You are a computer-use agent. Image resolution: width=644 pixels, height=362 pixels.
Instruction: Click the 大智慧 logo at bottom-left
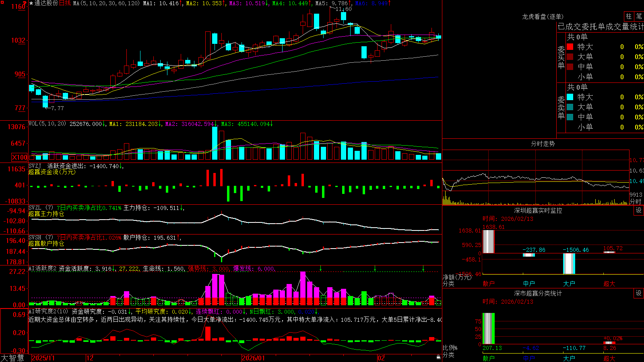click(x=12, y=358)
